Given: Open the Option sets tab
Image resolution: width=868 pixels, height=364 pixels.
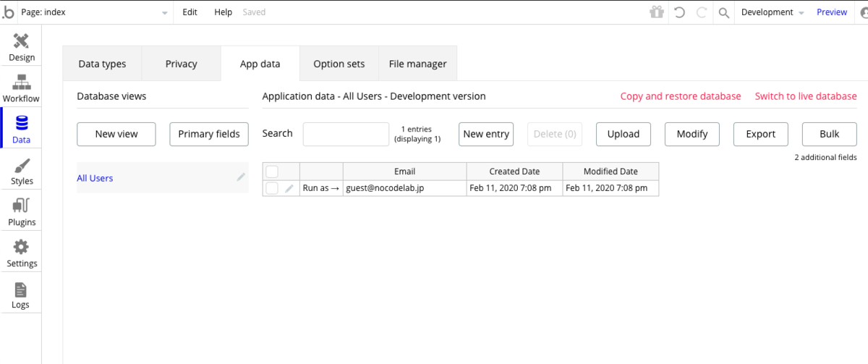Looking at the screenshot, I should click(x=339, y=64).
